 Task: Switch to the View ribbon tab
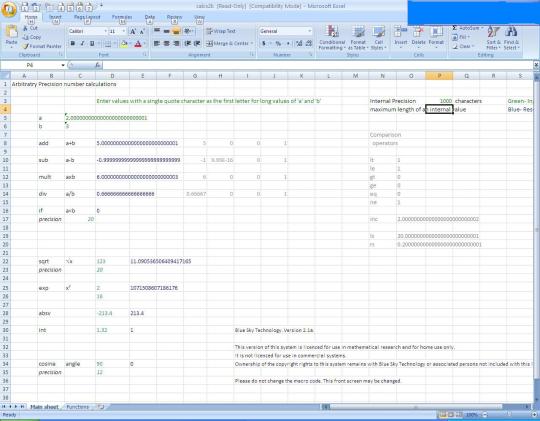(x=199, y=17)
